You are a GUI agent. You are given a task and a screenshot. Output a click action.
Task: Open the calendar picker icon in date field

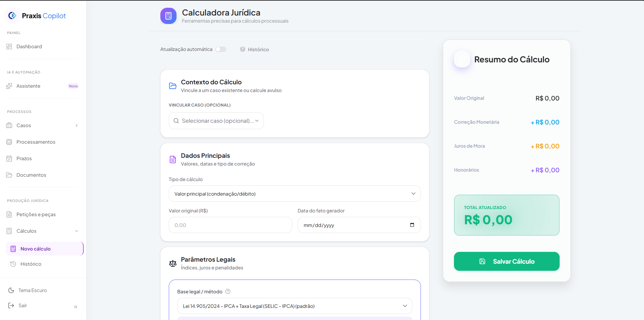coord(412,225)
